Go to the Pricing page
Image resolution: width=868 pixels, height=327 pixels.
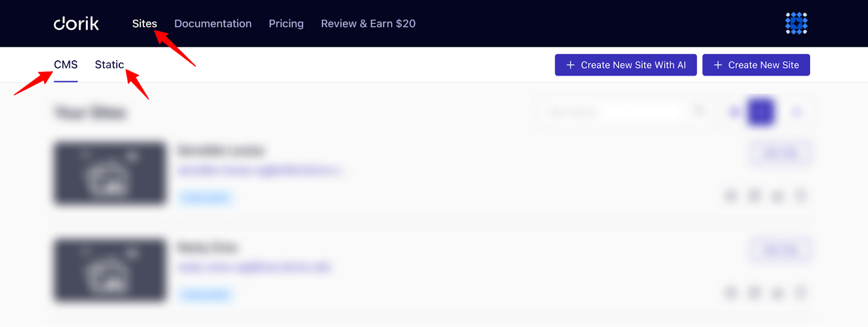click(x=286, y=23)
